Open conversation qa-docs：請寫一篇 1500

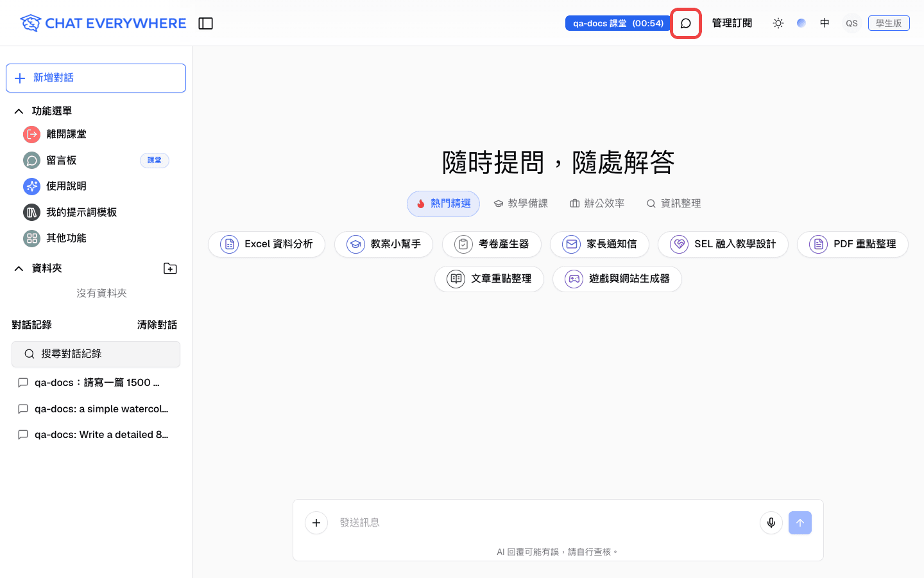click(x=96, y=383)
